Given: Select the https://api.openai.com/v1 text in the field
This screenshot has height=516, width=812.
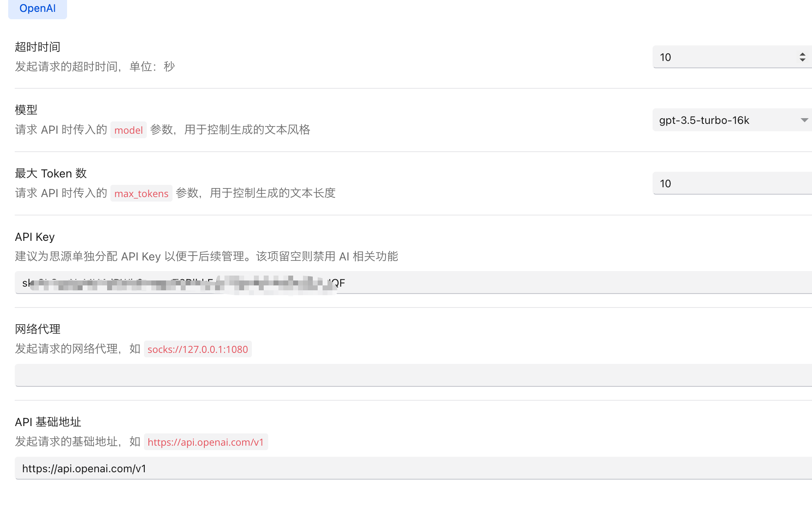Looking at the screenshot, I should click(84, 468).
